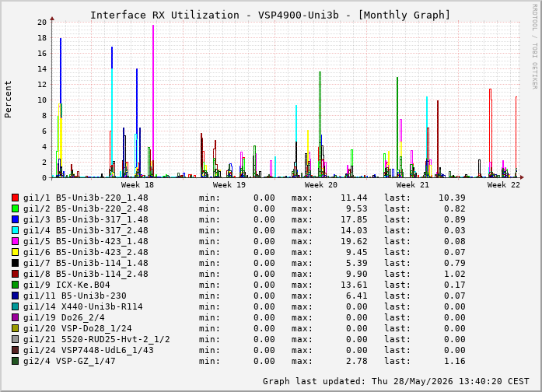Click the black swatch for gi1/7
This screenshot has height=392, width=542.
[x=15, y=263]
